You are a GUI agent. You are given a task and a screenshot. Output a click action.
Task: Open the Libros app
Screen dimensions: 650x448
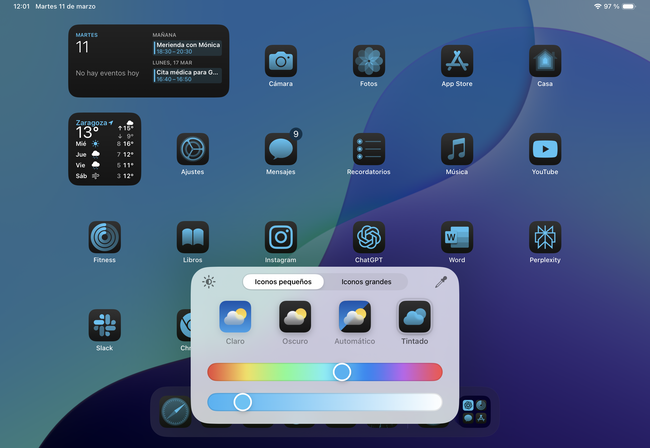coord(192,237)
